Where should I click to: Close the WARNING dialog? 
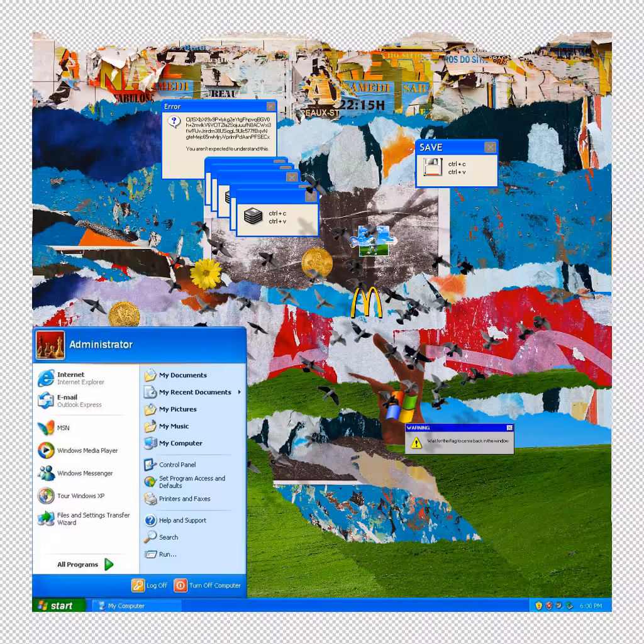[509, 428]
